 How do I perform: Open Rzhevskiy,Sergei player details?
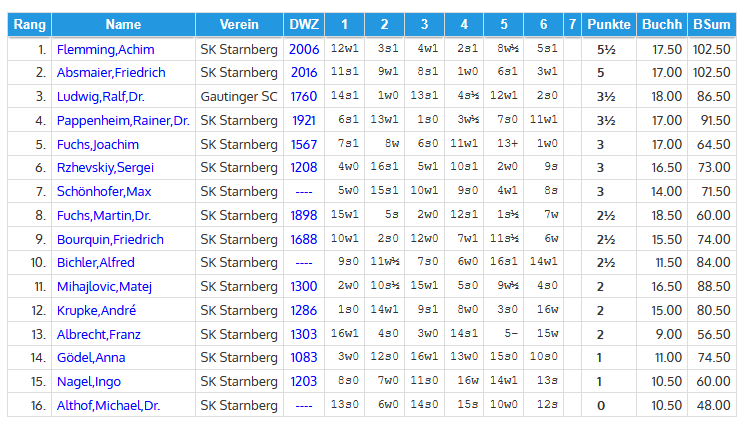point(104,168)
